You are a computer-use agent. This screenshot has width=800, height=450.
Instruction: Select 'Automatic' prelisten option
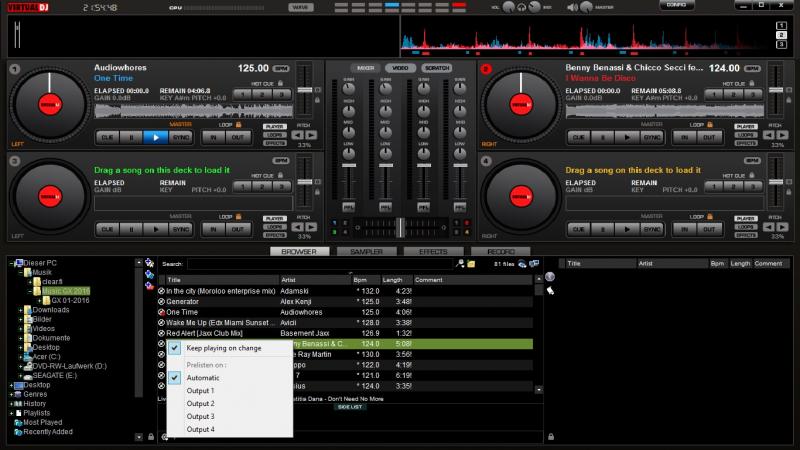pyautogui.click(x=203, y=378)
